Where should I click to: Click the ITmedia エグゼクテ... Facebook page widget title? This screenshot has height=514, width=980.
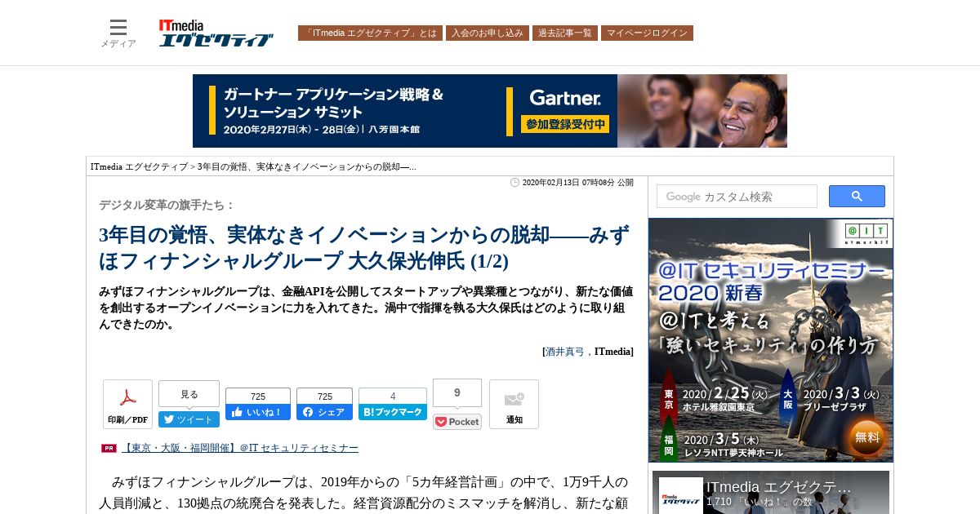pyautogui.click(x=779, y=487)
